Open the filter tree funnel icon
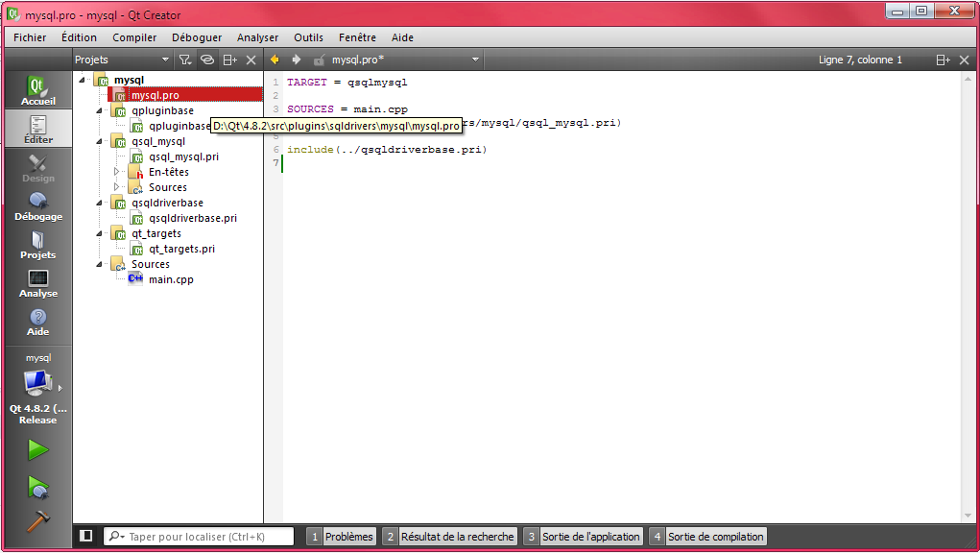The height and width of the screenshot is (553, 980). point(185,60)
